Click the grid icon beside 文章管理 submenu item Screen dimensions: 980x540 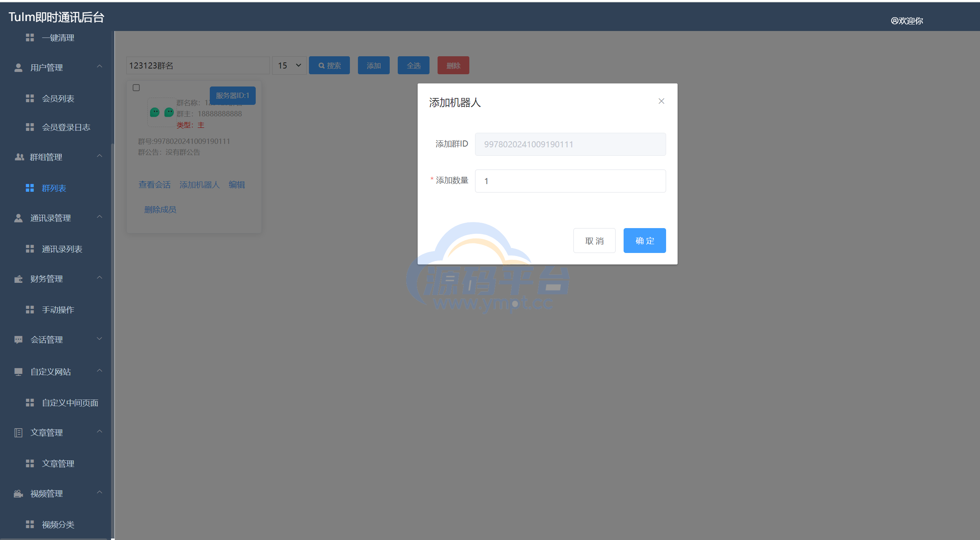[30, 463]
